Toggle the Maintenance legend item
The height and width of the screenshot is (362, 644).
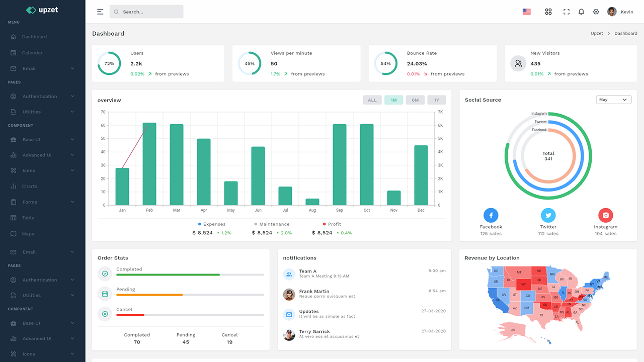coord(272,224)
